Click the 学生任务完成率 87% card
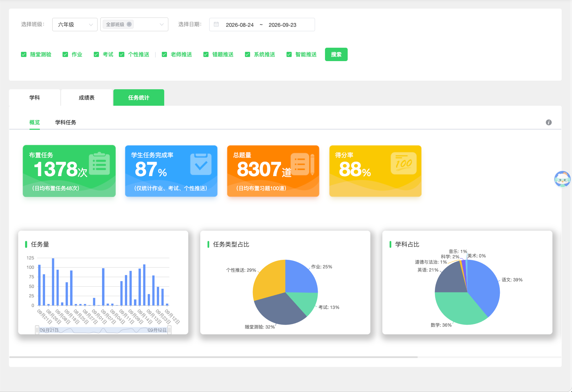 tap(171, 171)
